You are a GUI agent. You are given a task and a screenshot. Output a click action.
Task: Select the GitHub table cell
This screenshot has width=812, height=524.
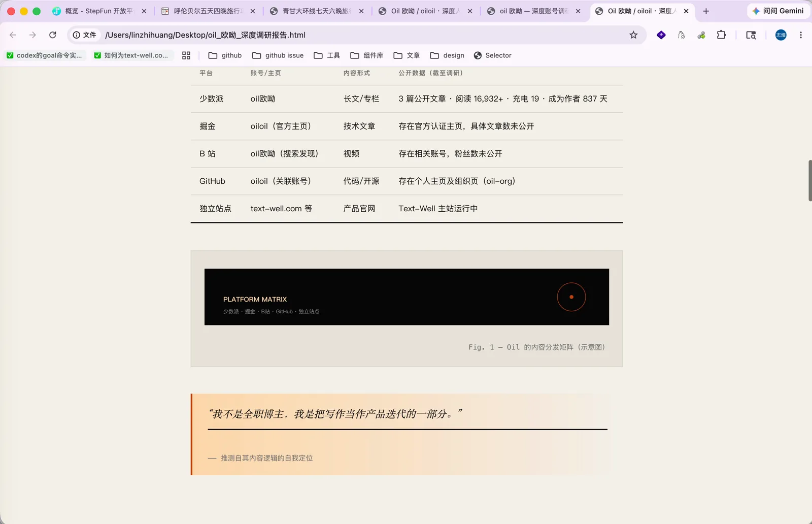[x=212, y=181]
